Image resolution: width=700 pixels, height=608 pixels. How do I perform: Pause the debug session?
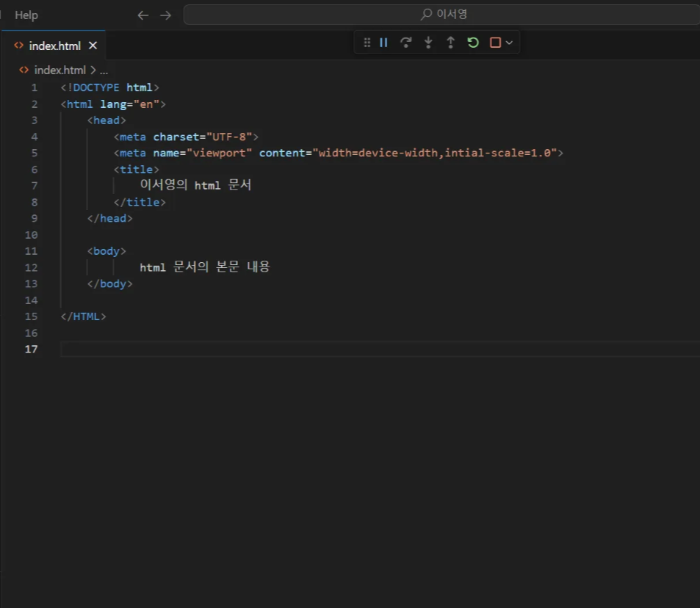coord(383,43)
